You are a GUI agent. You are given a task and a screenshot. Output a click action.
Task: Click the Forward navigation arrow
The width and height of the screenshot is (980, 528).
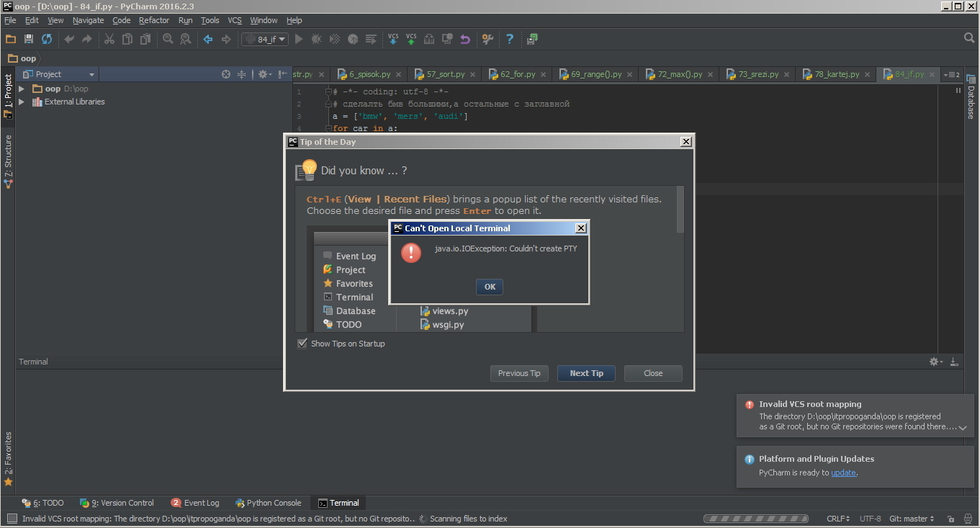tap(226, 39)
